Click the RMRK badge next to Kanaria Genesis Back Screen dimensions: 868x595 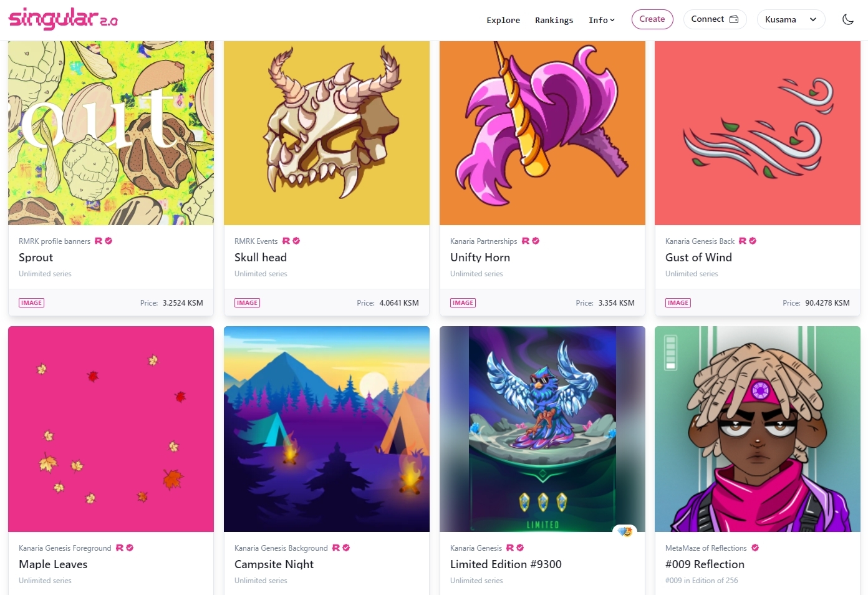coord(743,241)
